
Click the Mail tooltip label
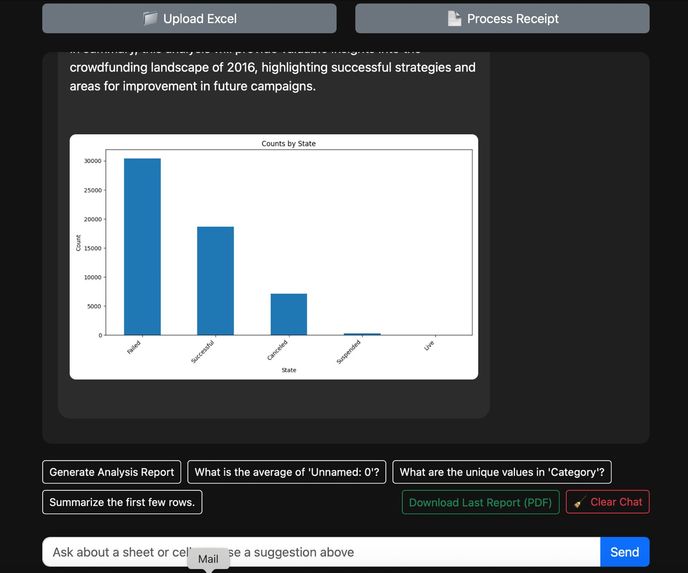208,559
